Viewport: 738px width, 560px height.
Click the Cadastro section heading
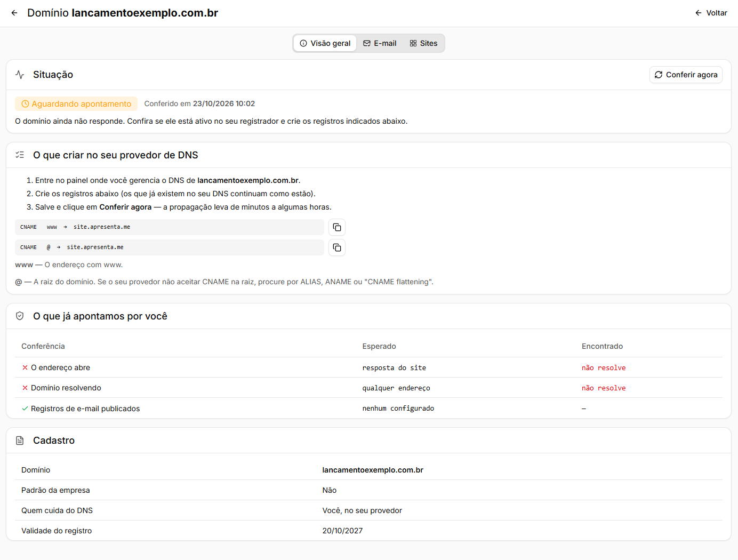point(54,441)
